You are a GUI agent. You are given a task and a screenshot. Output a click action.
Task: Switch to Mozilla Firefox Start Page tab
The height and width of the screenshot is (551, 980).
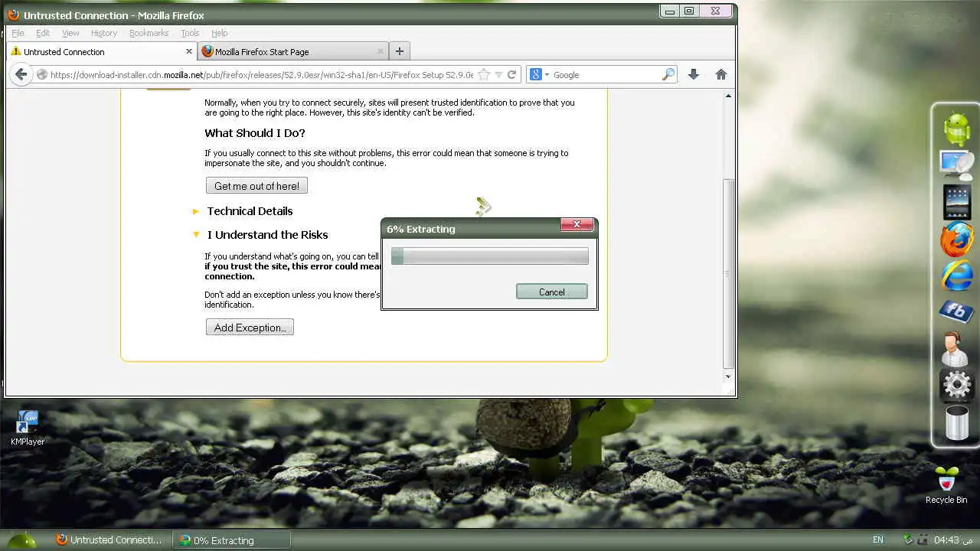coord(292,51)
